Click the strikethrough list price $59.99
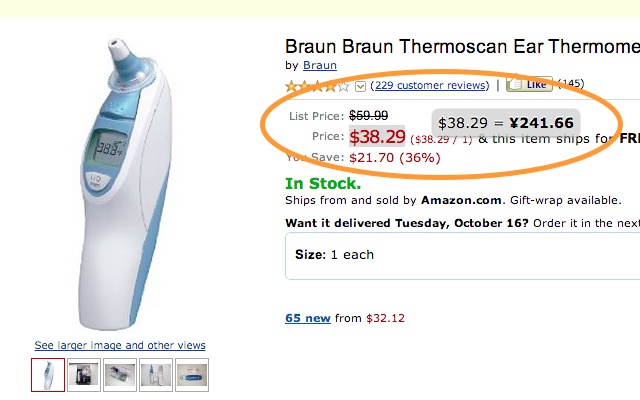 [369, 116]
